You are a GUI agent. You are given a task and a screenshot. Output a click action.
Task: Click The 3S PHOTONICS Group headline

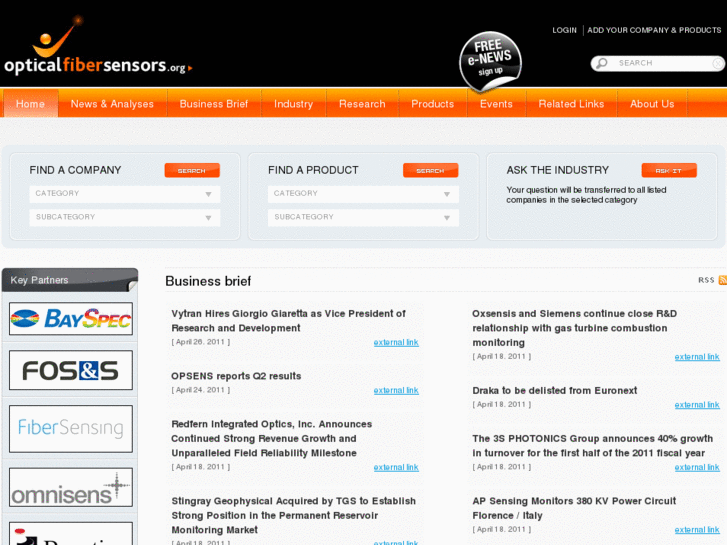click(x=593, y=445)
